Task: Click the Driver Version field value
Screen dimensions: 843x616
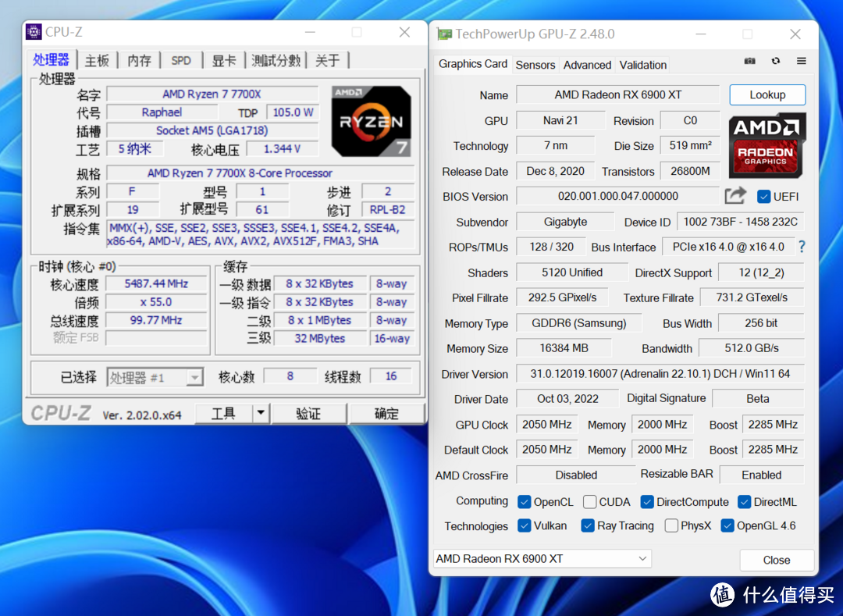Action: tap(660, 373)
